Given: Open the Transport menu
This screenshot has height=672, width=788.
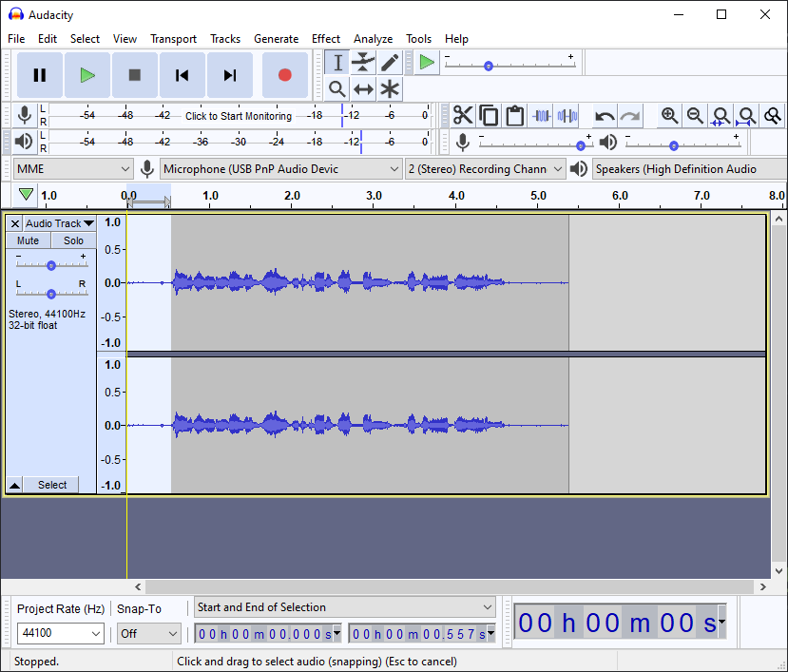Looking at the screenshot, I should click(173, 39).
